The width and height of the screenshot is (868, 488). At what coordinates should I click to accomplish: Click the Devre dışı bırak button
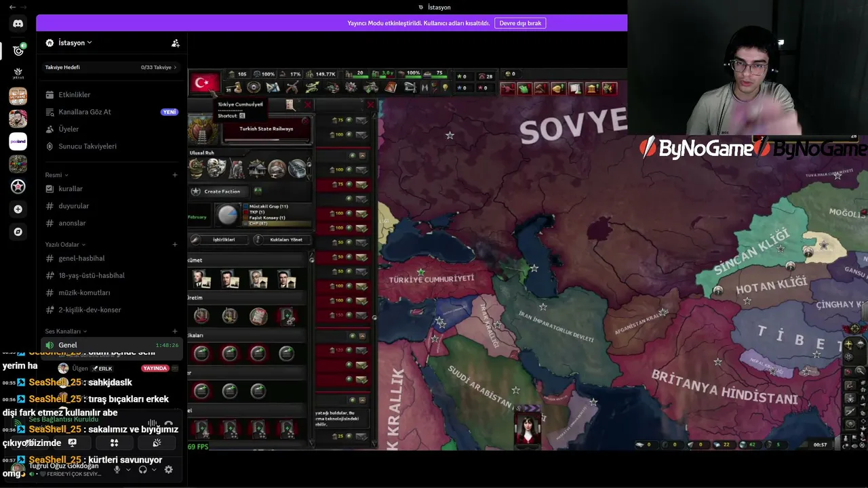pyautogui.click(x=520, y=23)
